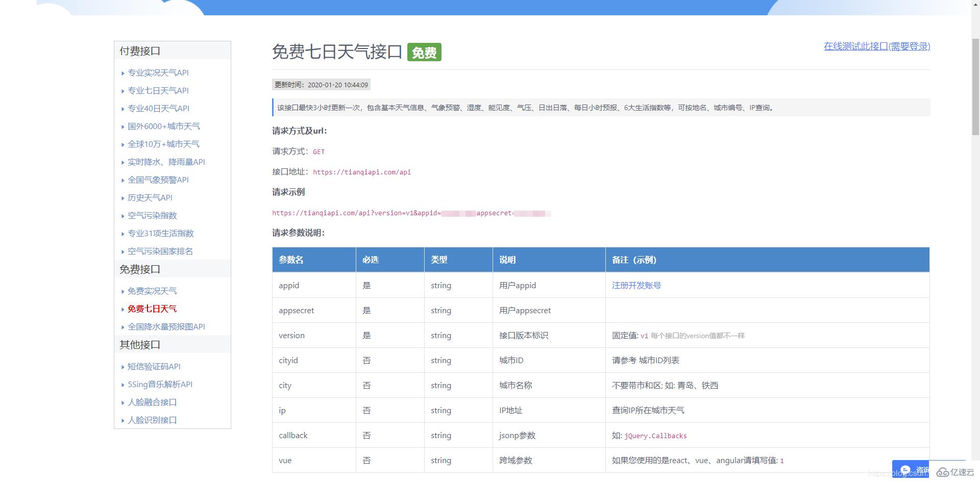Open 人脸识别接口 link
Image resolution: width=980 pixels, height=483 pixels.
(x=152, y=420)
